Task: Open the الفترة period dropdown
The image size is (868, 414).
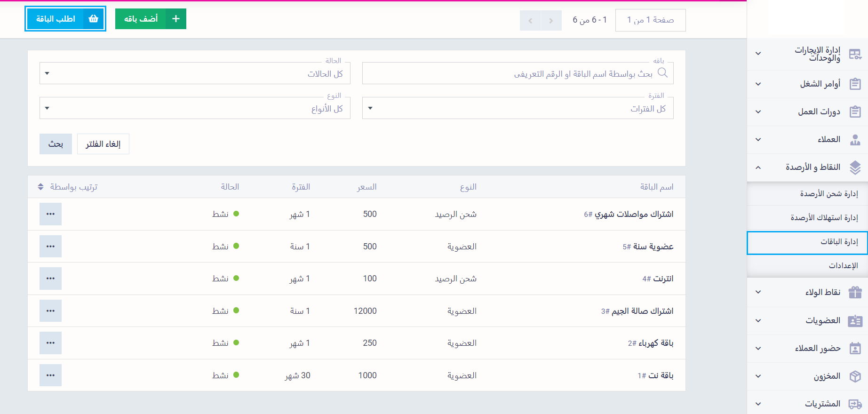Action: pos(518,109)
